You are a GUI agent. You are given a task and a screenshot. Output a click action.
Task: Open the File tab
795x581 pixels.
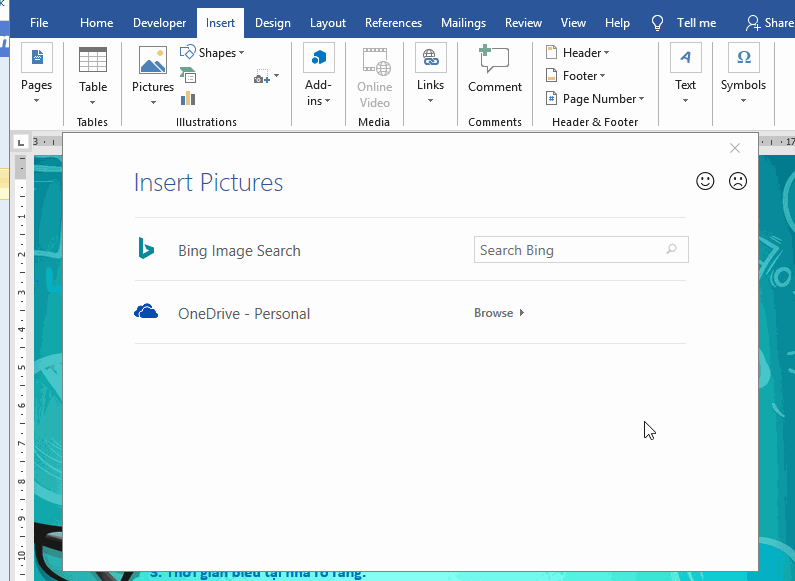[x=39, y=23]
